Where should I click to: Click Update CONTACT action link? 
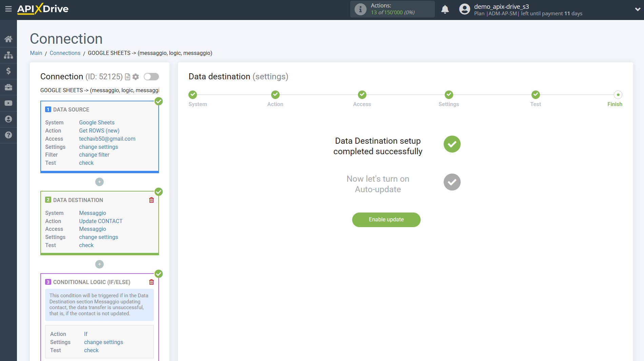click(x=101, y=221)
